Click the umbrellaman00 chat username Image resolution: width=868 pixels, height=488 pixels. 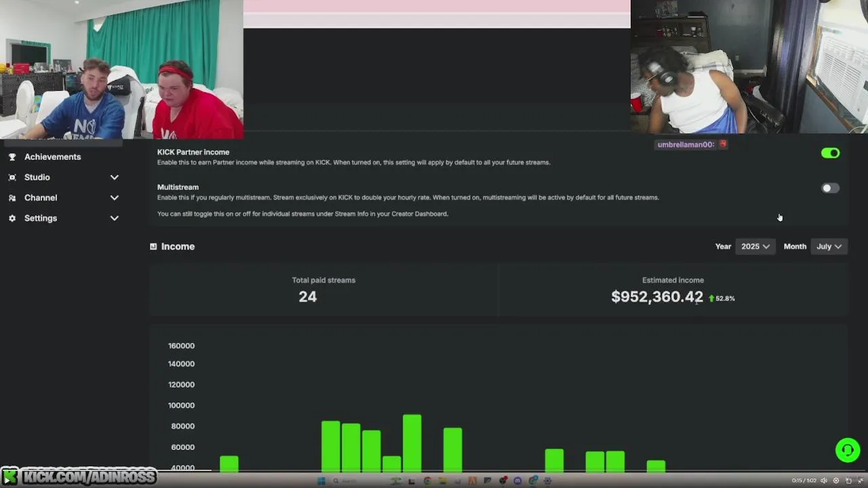[684, 144]
